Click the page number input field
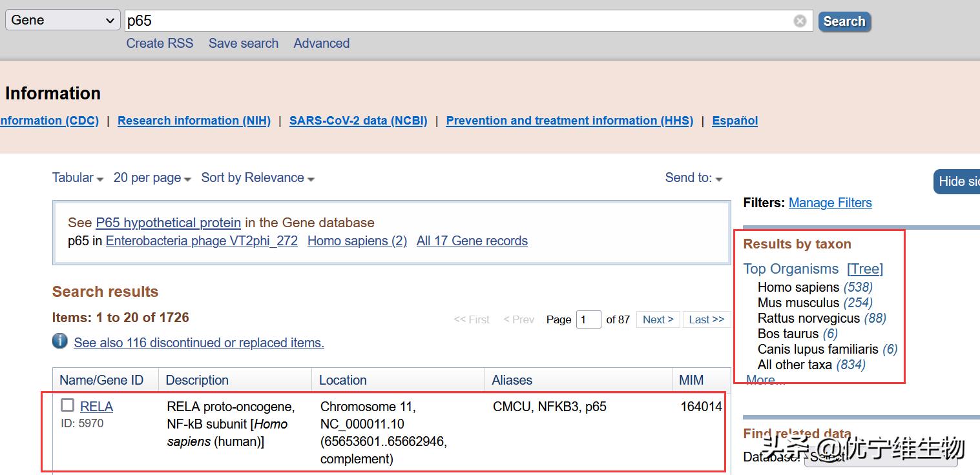 pyautogui.click(x=588, y=319)
